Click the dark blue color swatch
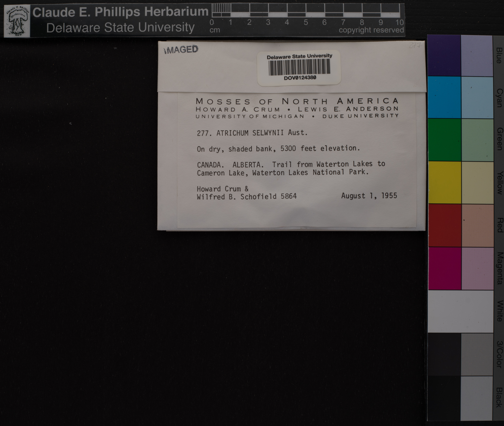 pyautogui.click(x=444, y=56)
